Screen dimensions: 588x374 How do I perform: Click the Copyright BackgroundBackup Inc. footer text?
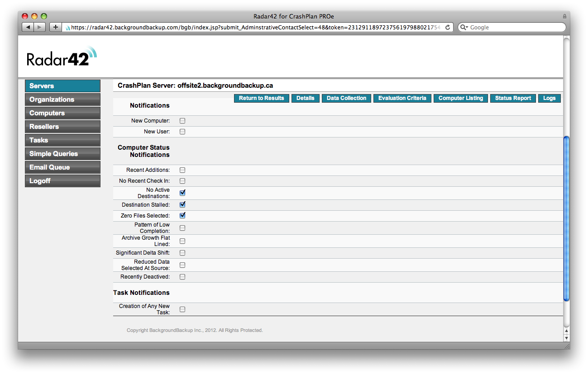(x=195, y=331)
